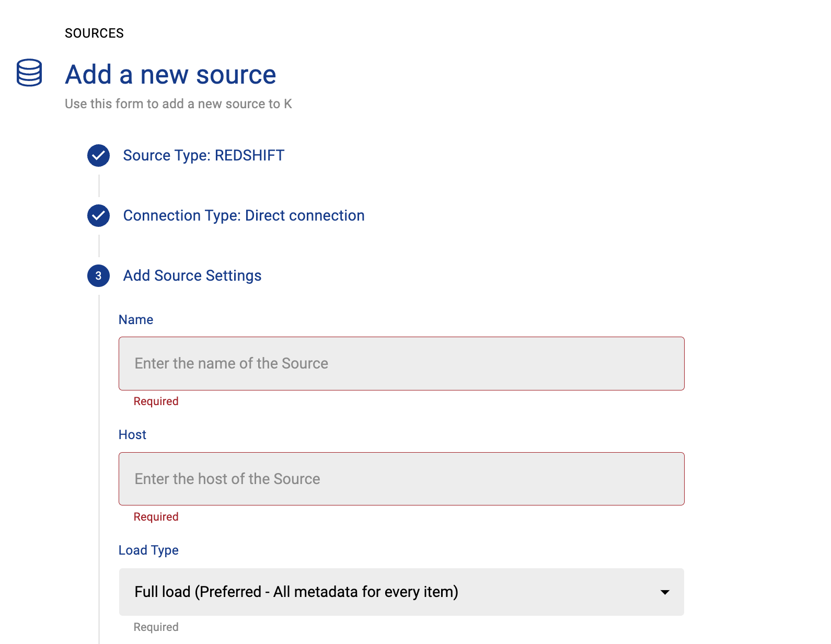Click the Host field label

pos(132,434)
